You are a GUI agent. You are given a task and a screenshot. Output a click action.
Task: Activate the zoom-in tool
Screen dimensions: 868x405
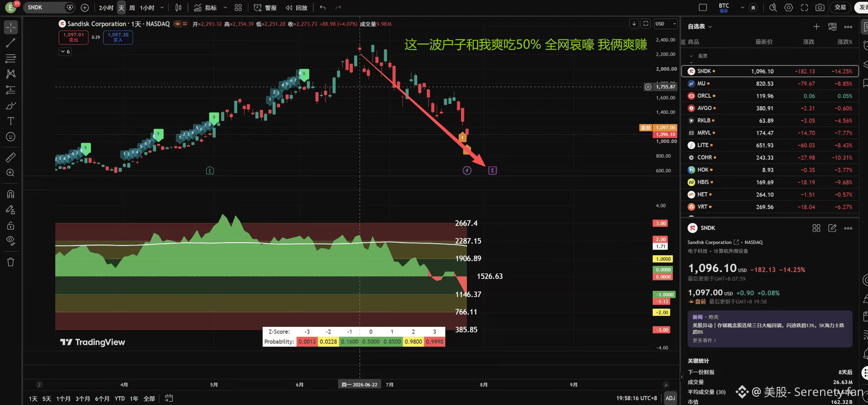point(11,173)
